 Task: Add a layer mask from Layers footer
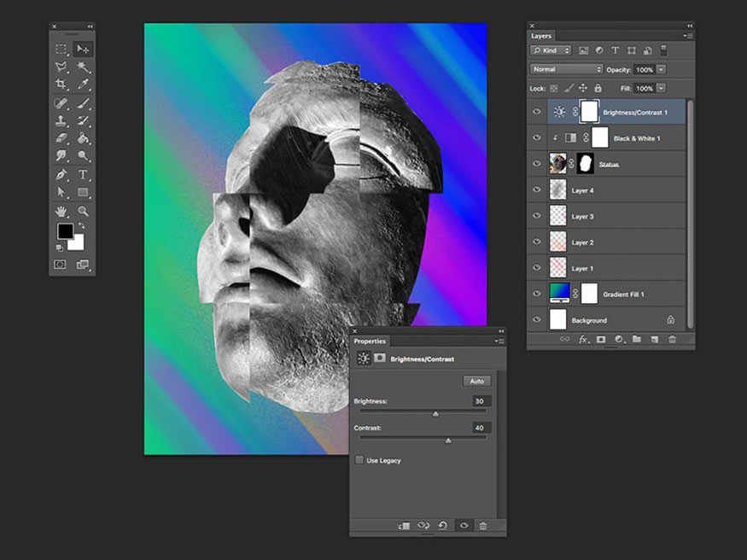pyautogui.click(x=601, y=340)
